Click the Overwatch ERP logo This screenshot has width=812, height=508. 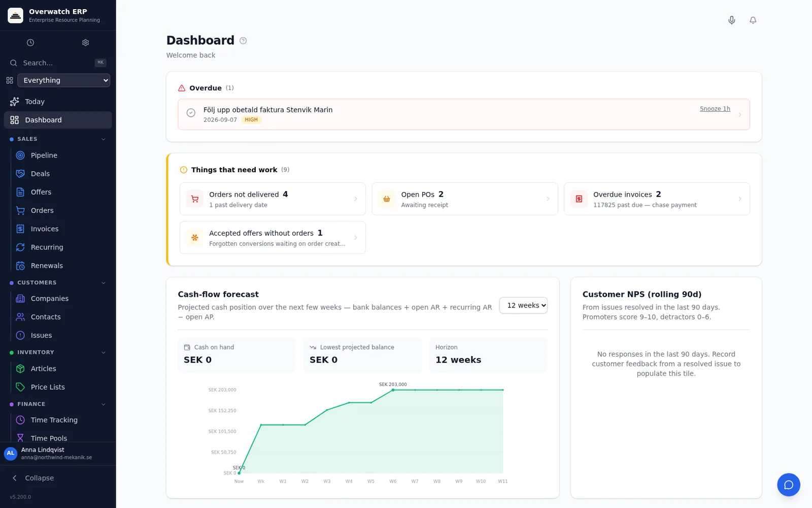coord(15,15)
